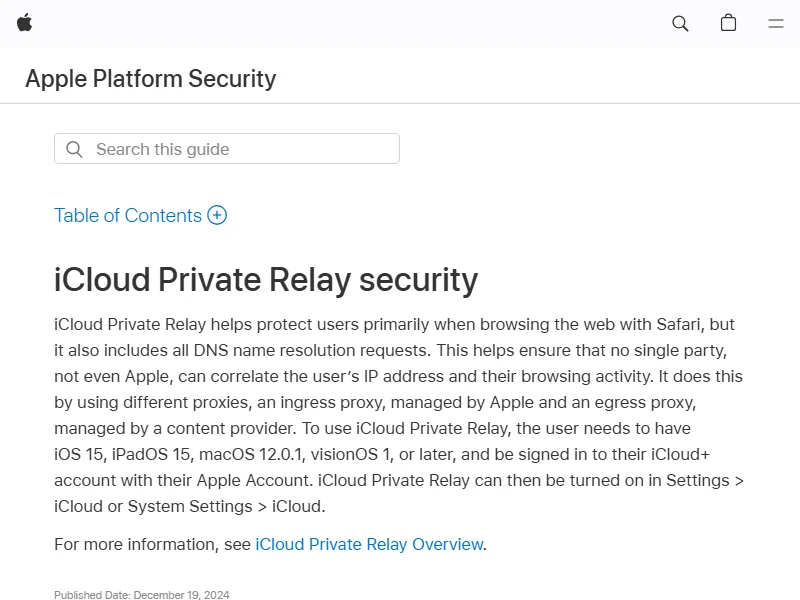Click the plus circle icon beside Table of Contents
The image size is (800, 600).
click(x=217, y=215)
